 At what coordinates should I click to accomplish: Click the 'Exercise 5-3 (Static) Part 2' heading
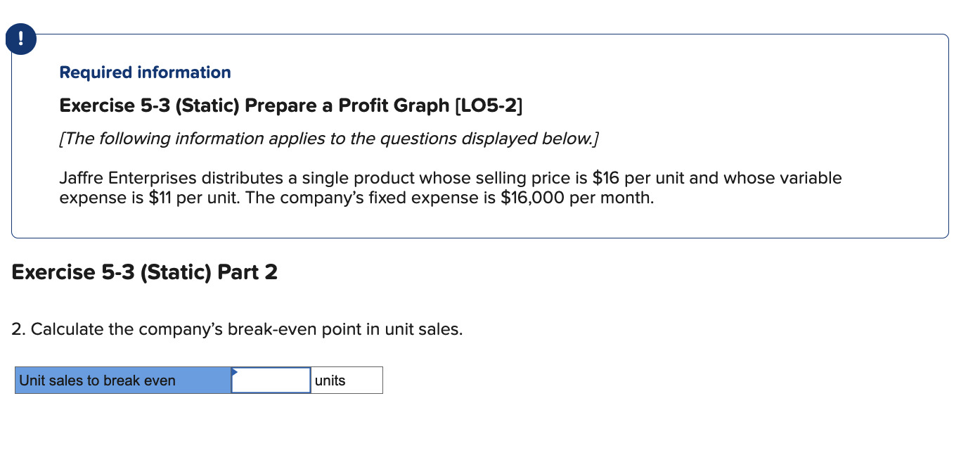pyautogui.click(x=144, y=272)
